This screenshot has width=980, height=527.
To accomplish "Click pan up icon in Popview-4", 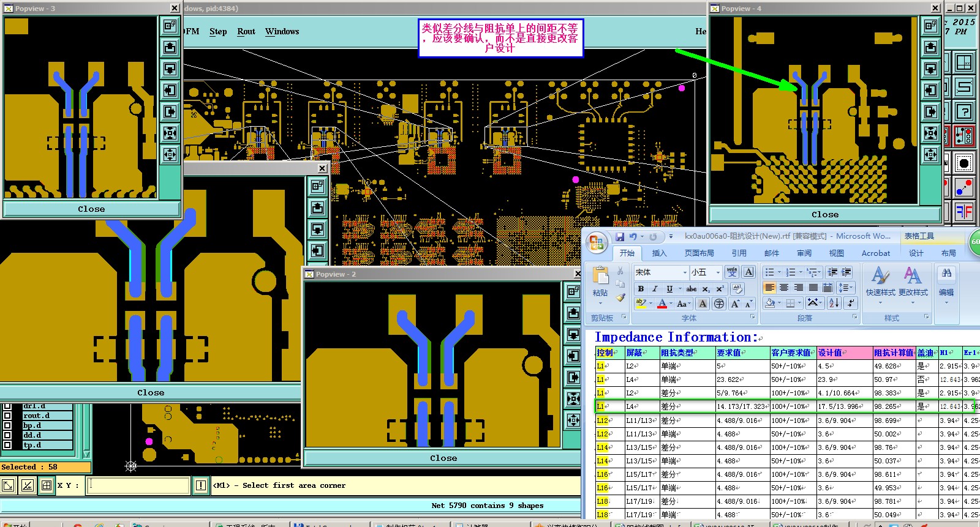I will pos(930,47).
